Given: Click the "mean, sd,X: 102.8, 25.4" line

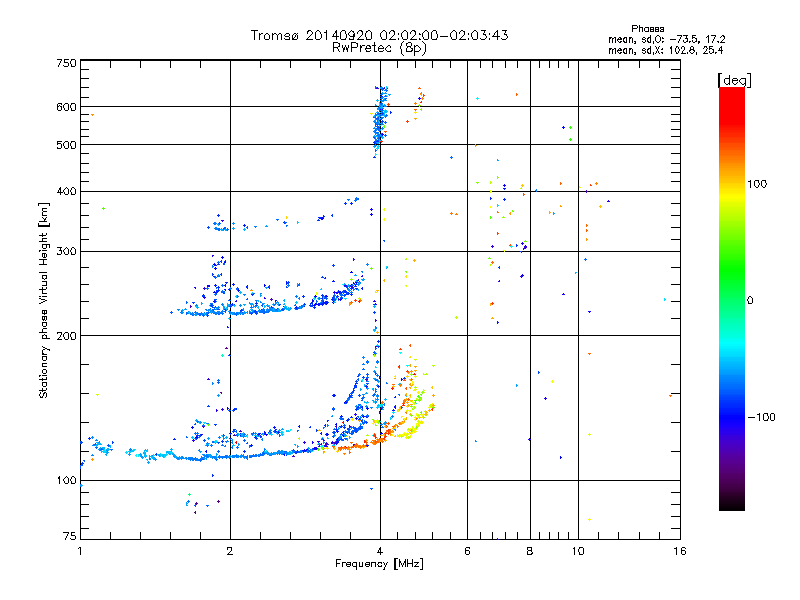Looking at the screenshot, I should click(665, 50).
